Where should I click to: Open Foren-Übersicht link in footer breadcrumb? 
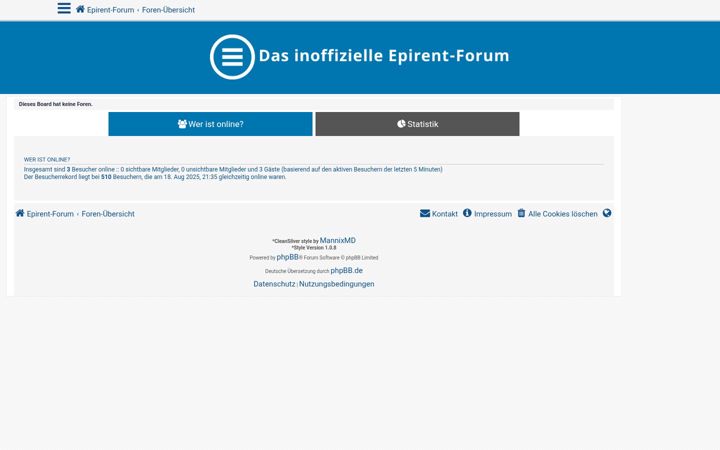(108, 214)
